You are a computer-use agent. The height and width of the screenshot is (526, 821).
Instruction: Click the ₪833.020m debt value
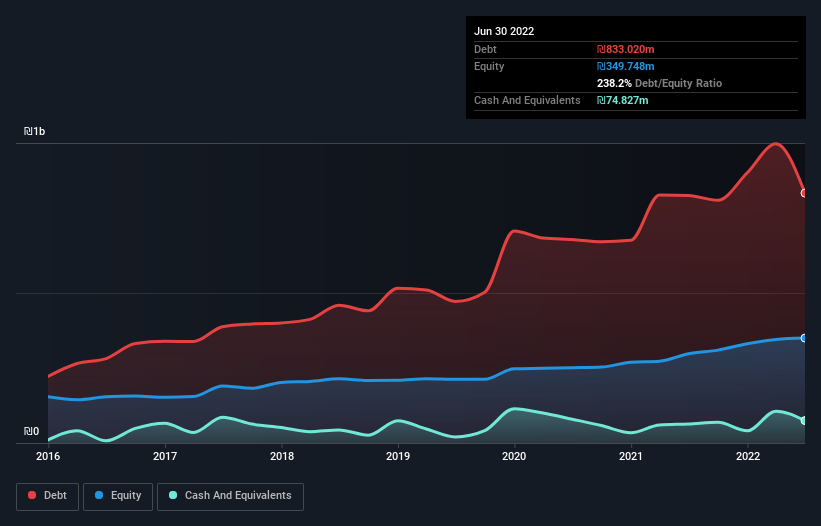tap(626, 49)
